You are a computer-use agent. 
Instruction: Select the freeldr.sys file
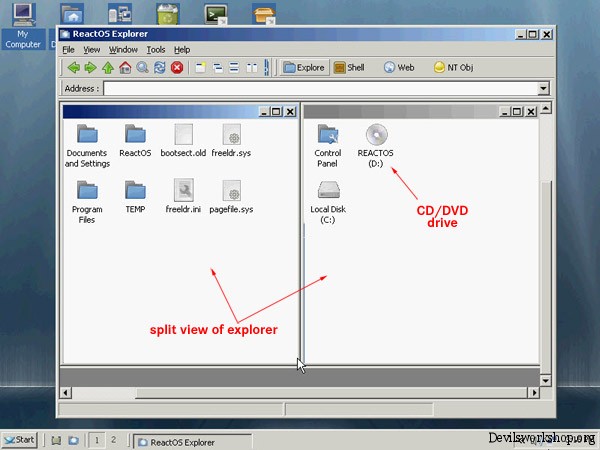(231, 140)
